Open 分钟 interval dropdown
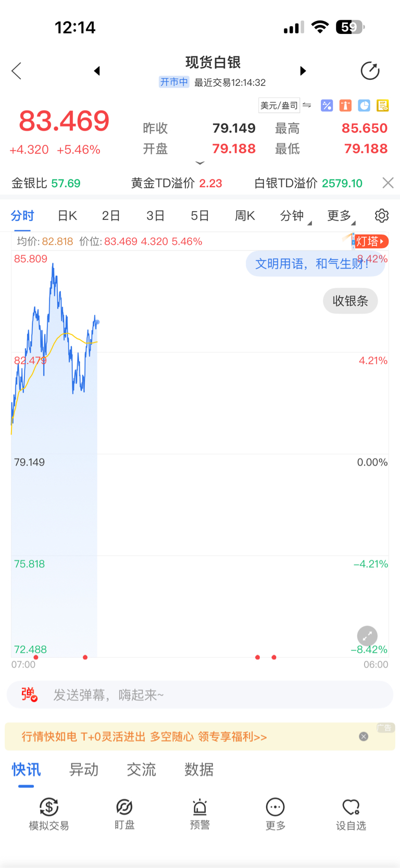The height and width of the screenshot is (868, 400). pos(294,216)
